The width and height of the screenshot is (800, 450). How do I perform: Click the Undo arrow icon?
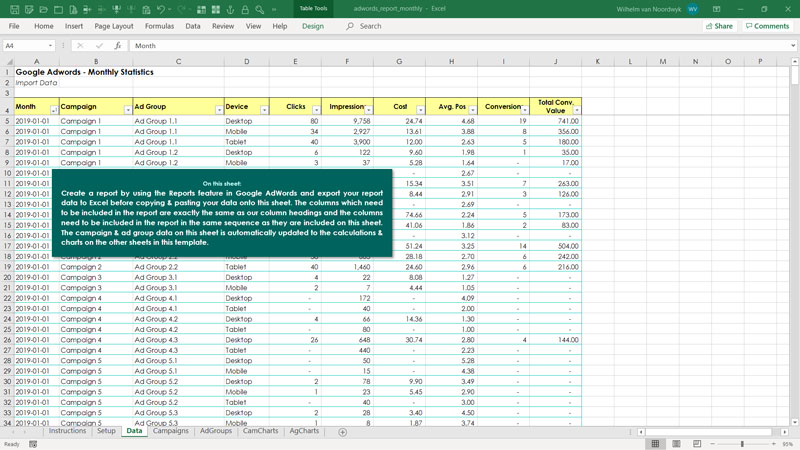coord(161,9)
